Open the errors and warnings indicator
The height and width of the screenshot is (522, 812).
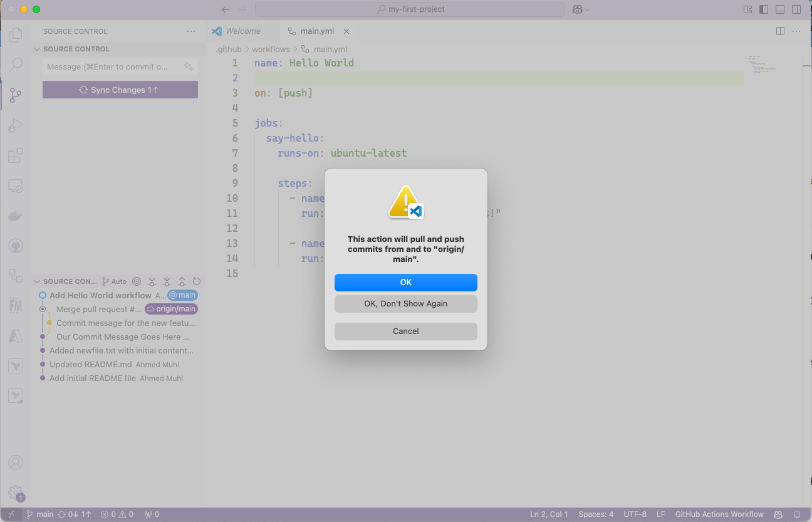coord(117,514)
